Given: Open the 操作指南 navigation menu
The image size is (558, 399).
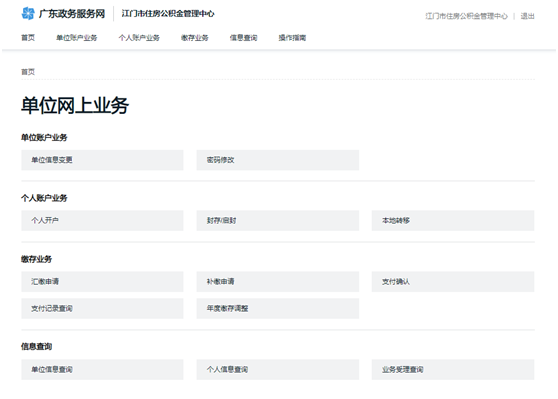Looking at the screenshot, I should (292, 38).
